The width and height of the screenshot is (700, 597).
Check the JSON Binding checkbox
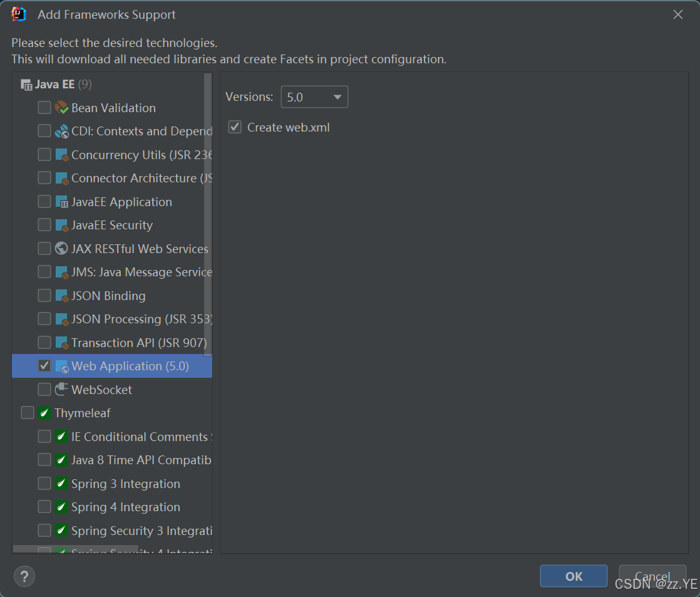44,295
